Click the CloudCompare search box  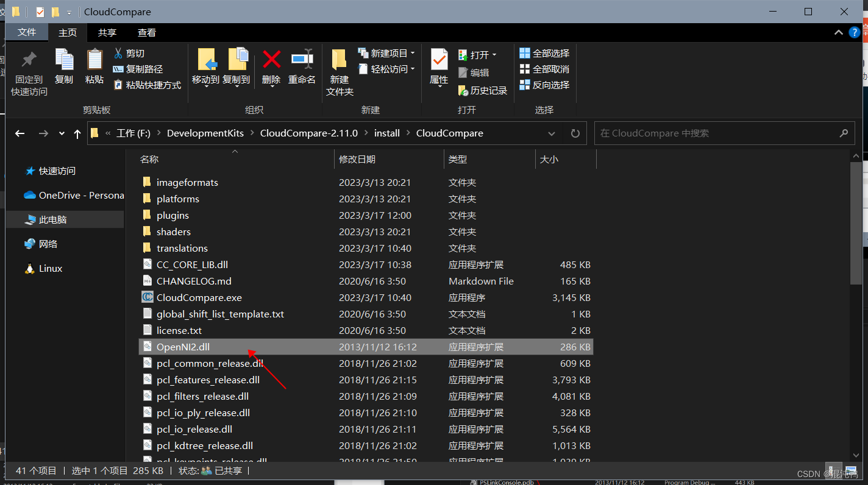(724, 133)
